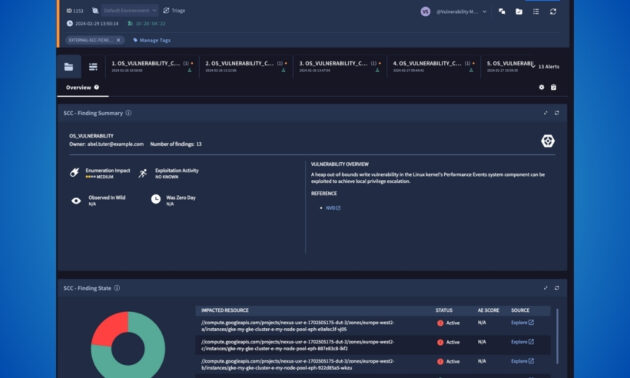Click Explore for the e8a8sc3f instance row
Viewport: 630px width, 378px height.
pos(522,323)
